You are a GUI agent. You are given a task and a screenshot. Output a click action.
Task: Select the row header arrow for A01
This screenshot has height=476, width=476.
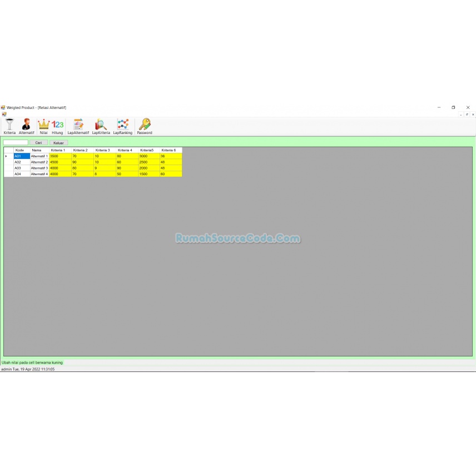[x=8, y=156]
